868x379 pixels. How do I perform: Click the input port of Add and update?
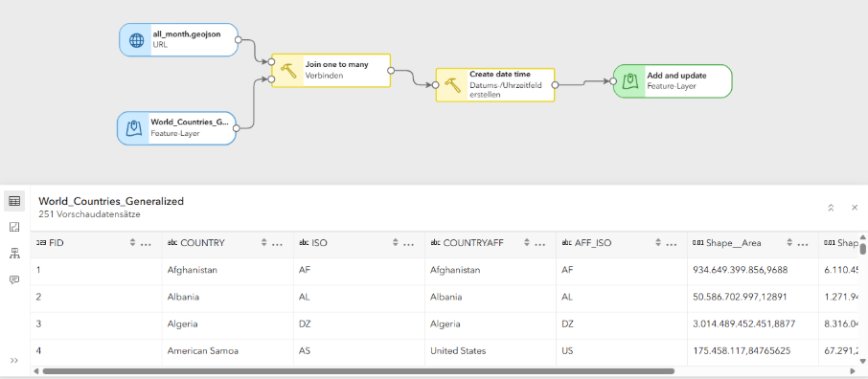pyautogui.click(x=613, y=81)
